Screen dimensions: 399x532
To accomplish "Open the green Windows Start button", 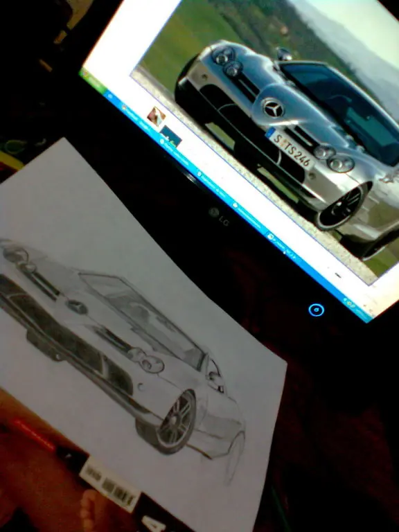I will [93, 80].
